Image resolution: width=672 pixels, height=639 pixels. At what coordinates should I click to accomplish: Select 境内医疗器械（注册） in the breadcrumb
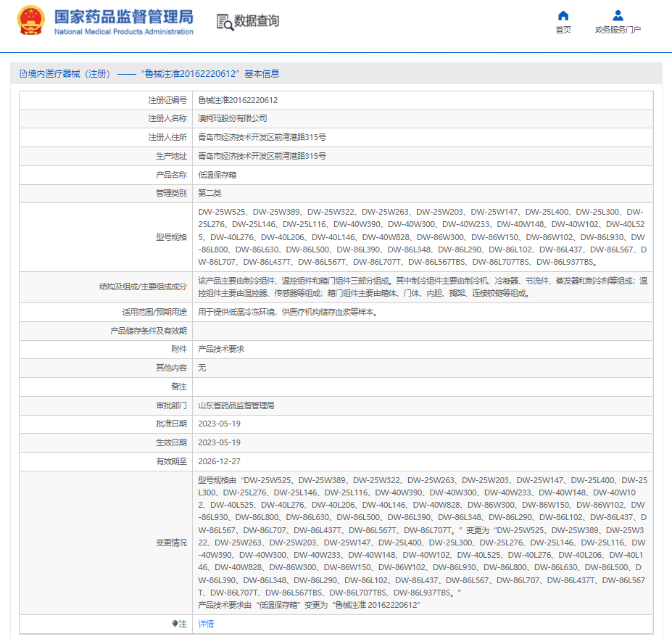coord(72,73)
